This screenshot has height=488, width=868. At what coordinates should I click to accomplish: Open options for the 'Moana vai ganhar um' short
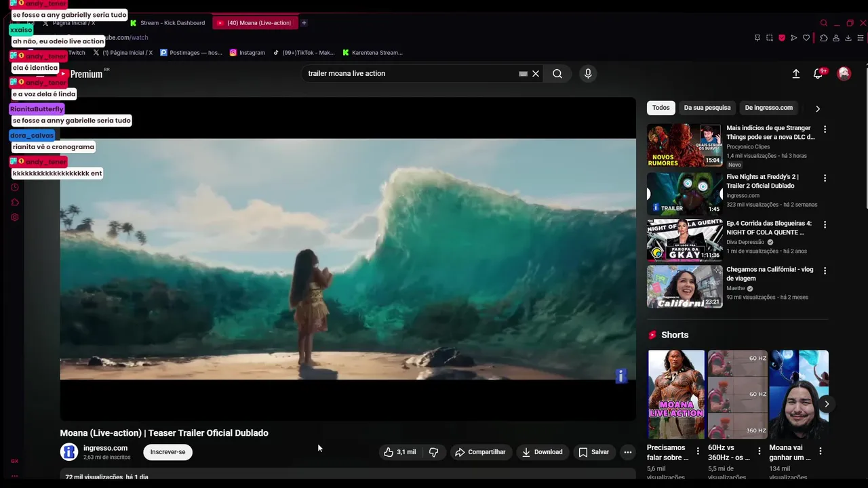820,451
